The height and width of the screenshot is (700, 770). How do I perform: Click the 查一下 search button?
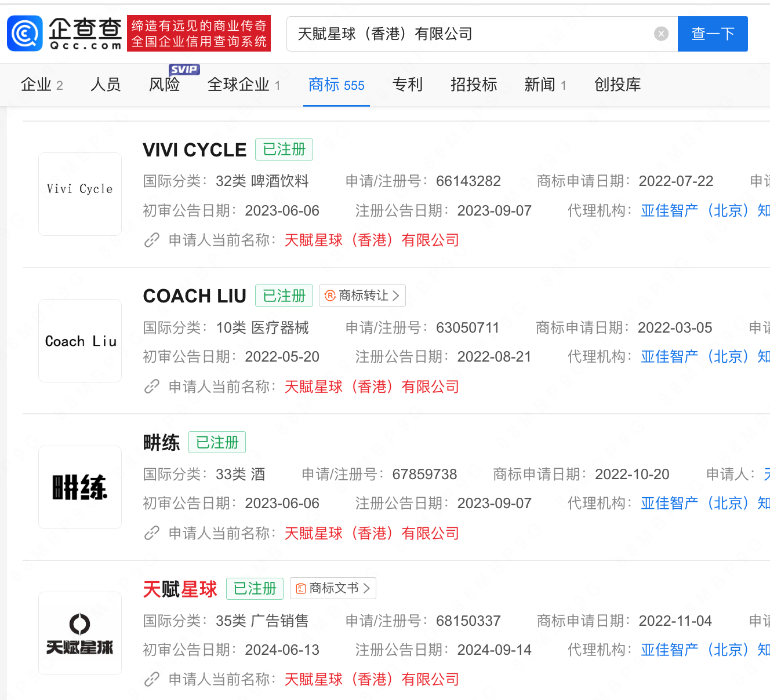click(x=713, y=34)
